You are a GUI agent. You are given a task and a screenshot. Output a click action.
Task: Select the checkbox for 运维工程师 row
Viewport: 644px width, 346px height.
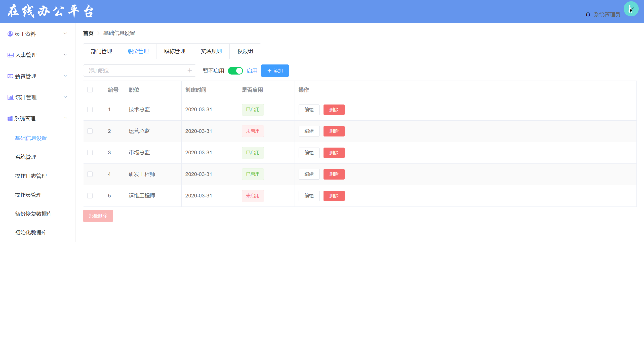[x=90, y=196]
